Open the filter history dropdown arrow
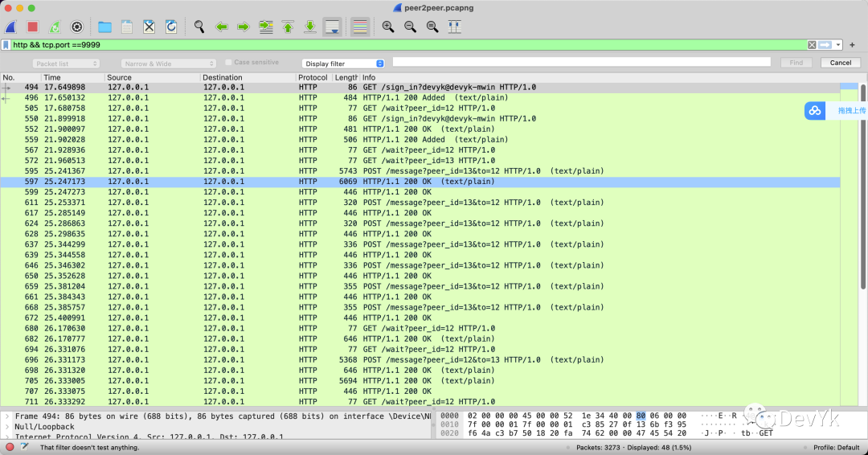This screenshot has height=455, width=868. coord(839,45)
